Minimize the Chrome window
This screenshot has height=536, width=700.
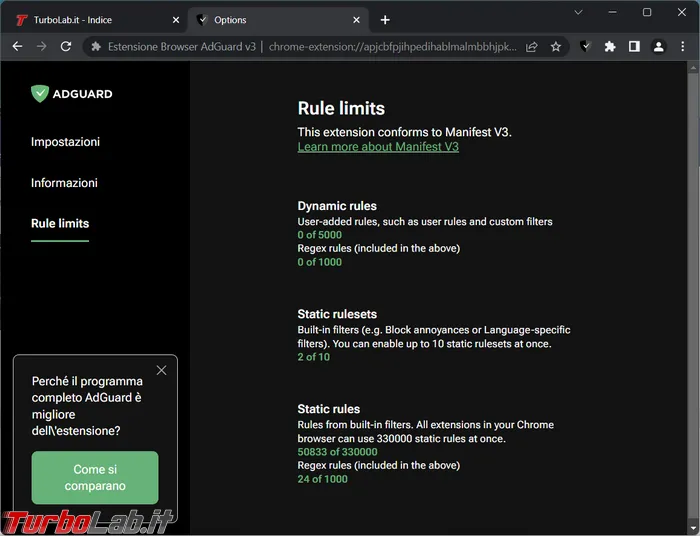click(612, 12)
